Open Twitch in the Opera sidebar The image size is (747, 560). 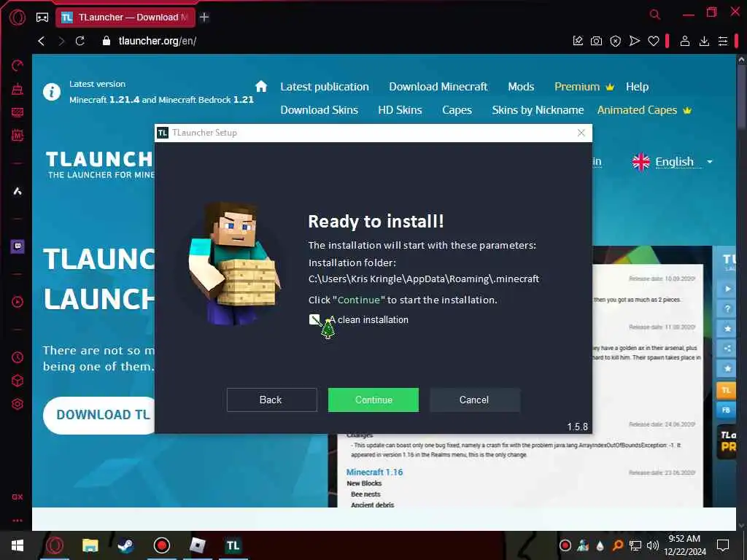[x=18, y=246]
